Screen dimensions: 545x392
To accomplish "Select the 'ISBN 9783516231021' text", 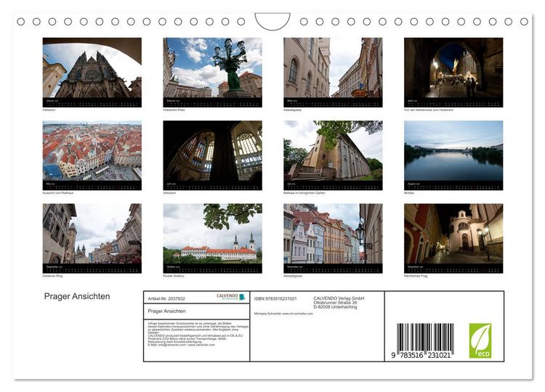I will (x=275, y=298).
